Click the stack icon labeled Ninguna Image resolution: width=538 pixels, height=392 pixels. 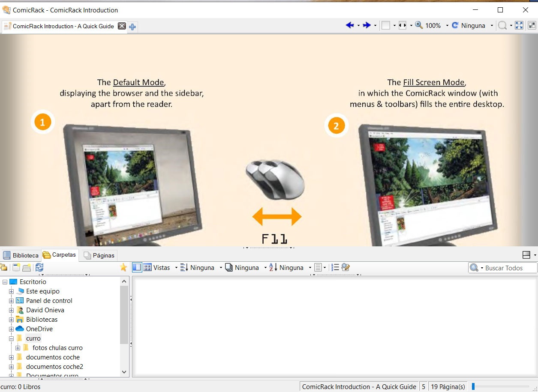[x=242, y=268]
